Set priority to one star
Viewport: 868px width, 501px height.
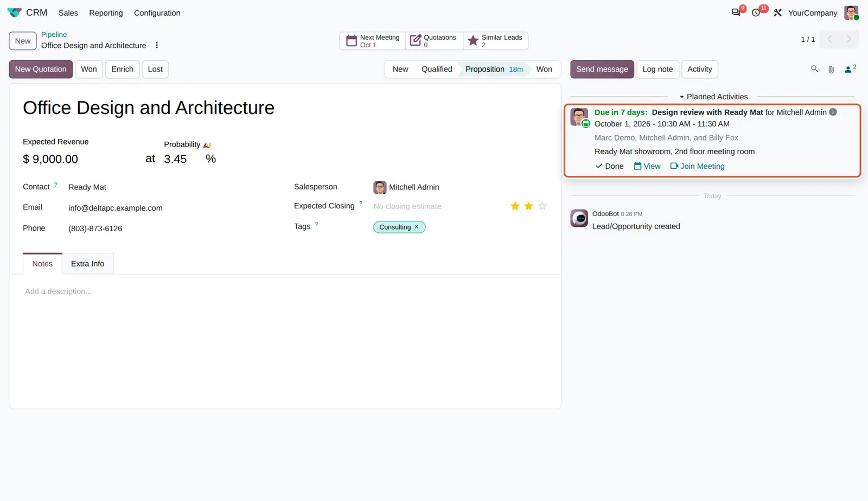(515, 206)
